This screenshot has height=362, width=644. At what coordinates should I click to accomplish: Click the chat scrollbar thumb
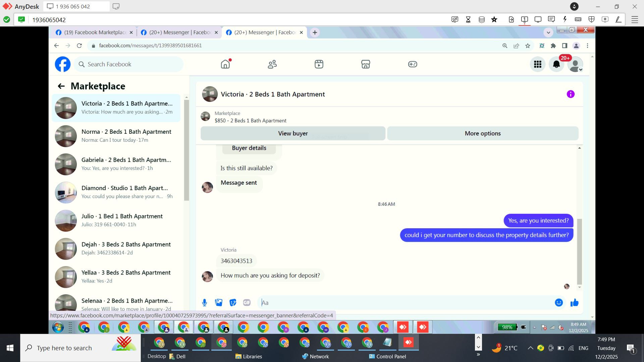pyautogui.click(x=579, y=251)
